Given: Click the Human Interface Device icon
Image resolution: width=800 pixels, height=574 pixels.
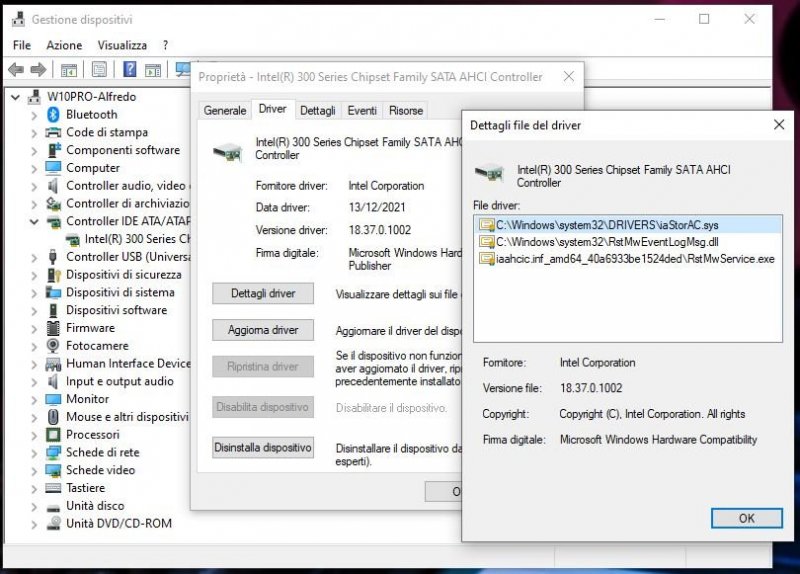Looking at the screenshot, I should [x=53, y=364].
